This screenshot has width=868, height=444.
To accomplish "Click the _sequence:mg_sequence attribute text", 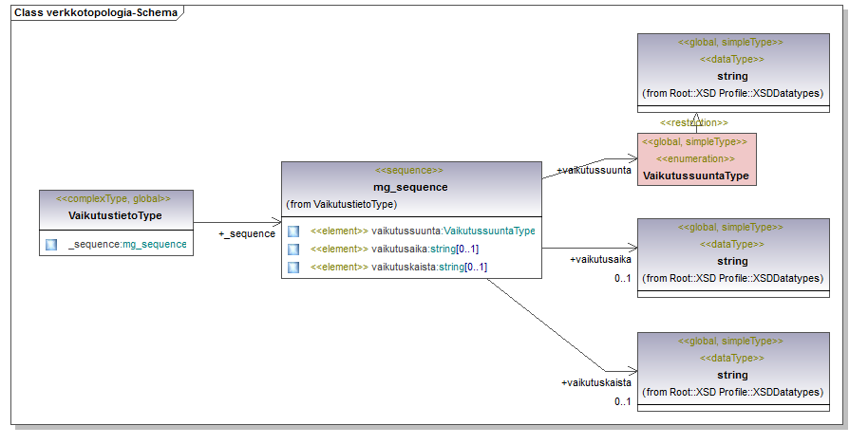I will (127, 245).
